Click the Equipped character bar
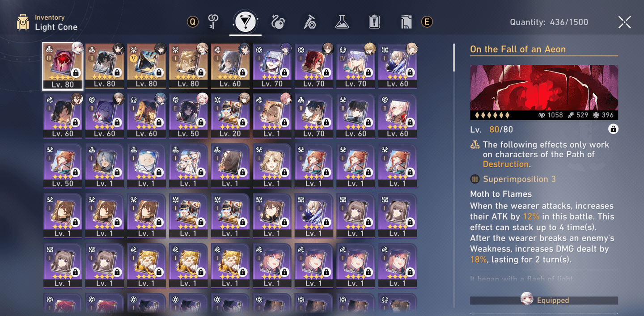 coord(544,300)
